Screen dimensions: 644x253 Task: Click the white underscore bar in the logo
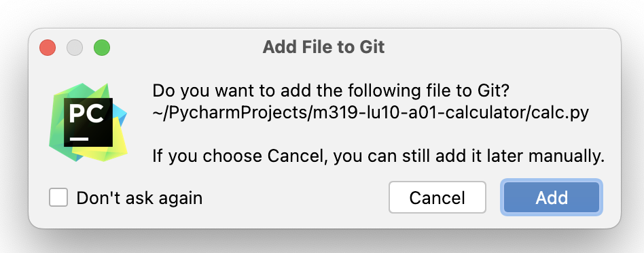[x=78, y=139]
